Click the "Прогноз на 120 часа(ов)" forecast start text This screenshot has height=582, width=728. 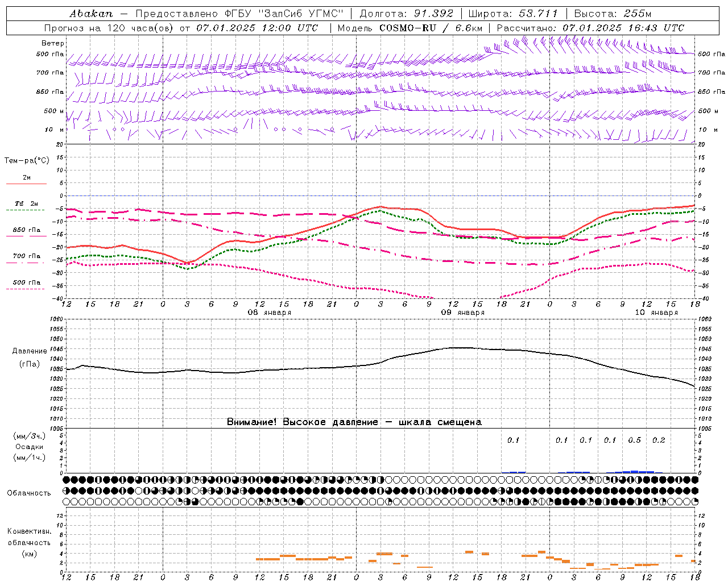click(x=109, y=28)
